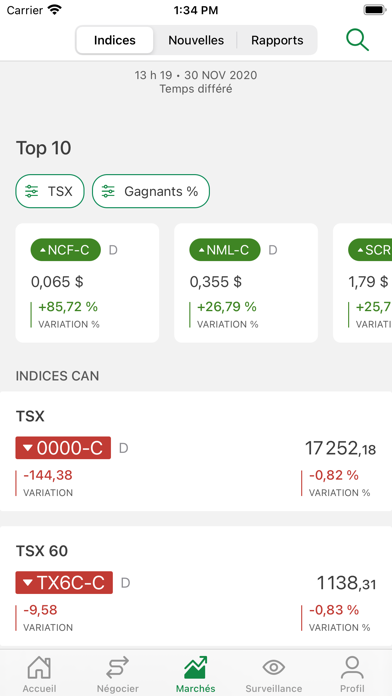Click the 0,065 $ price
Screen dimensions: 392x696
[57, 281]
